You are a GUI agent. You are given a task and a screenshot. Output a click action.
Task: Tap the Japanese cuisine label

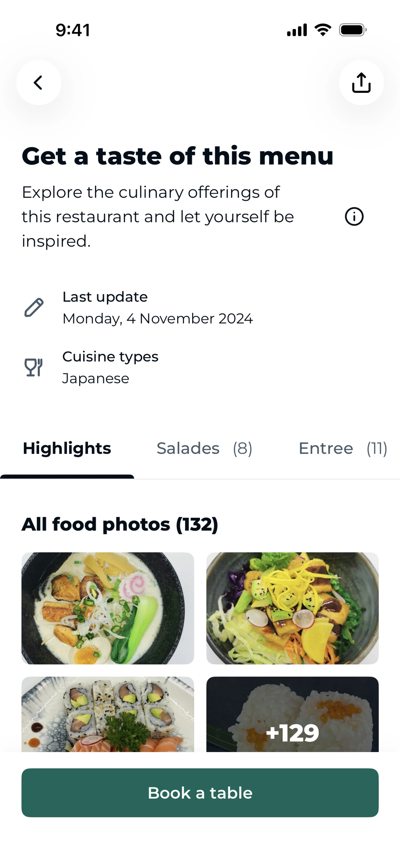(96, 378)
